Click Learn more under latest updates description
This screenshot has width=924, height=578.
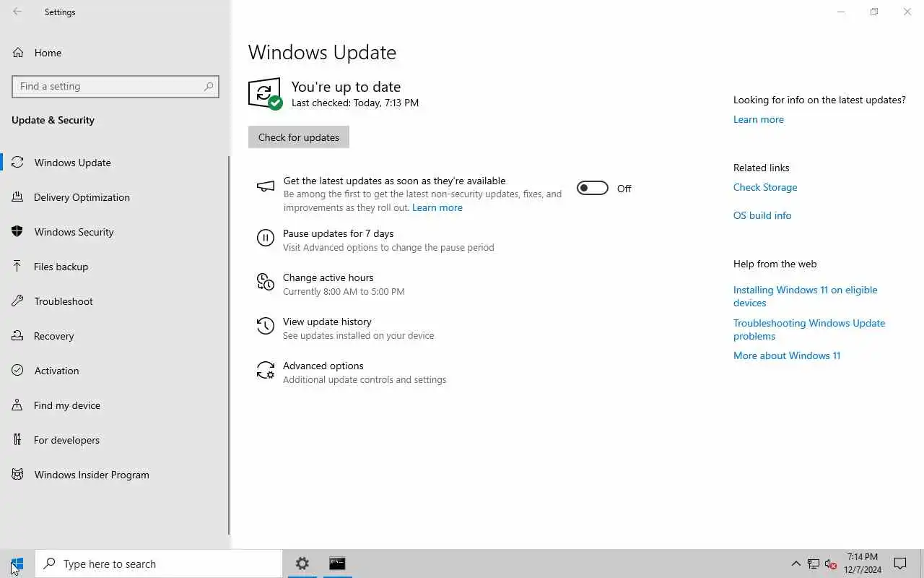tap(437, 207)
